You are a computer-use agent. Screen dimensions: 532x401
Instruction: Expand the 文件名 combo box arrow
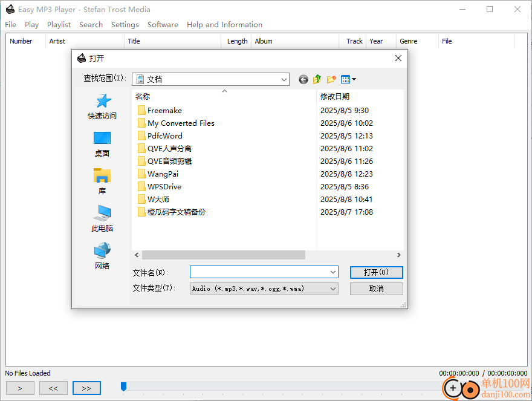(333, 272)
